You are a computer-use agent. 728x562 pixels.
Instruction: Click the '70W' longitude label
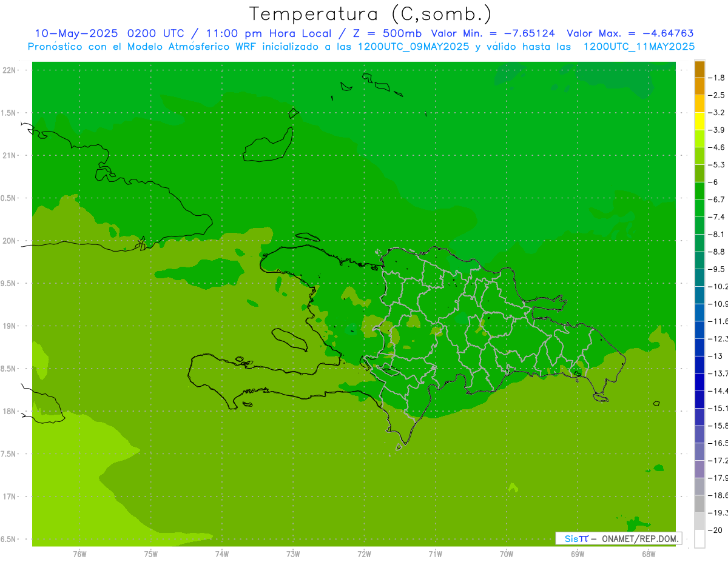(x=506, y=554)
